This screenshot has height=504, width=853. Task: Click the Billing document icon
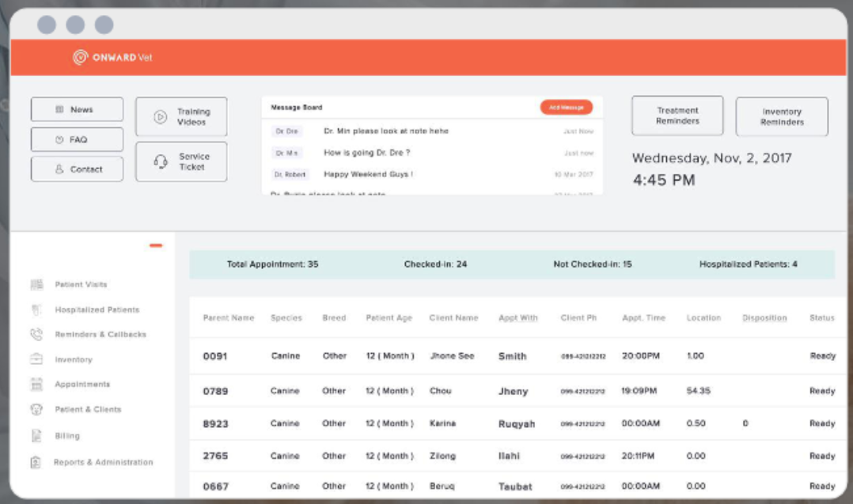(x=36, y=435)
